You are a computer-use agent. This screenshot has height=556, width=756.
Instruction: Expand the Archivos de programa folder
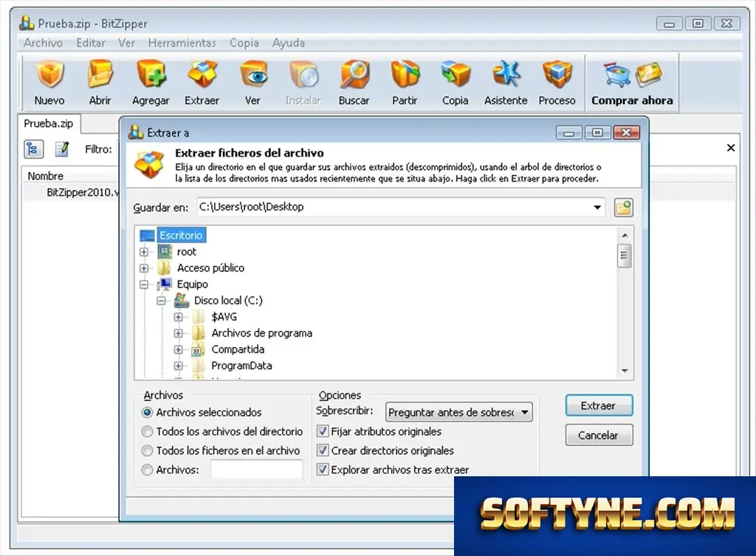[x=179, y=333]
